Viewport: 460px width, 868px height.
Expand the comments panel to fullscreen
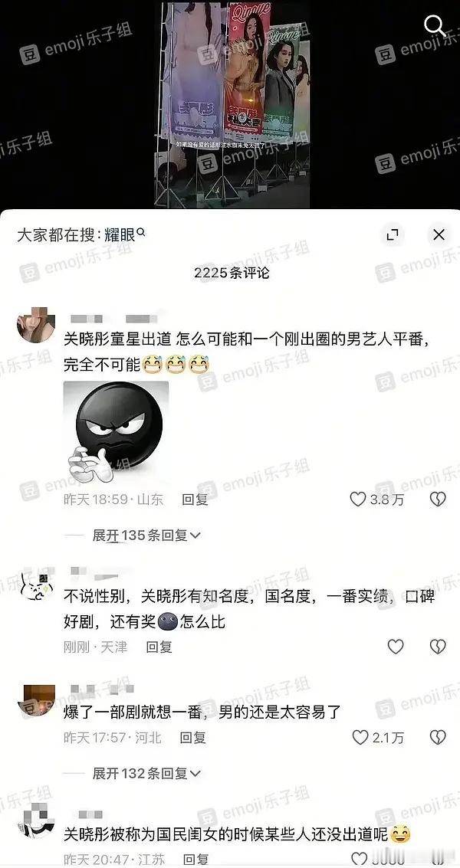(x=393, y=234)
